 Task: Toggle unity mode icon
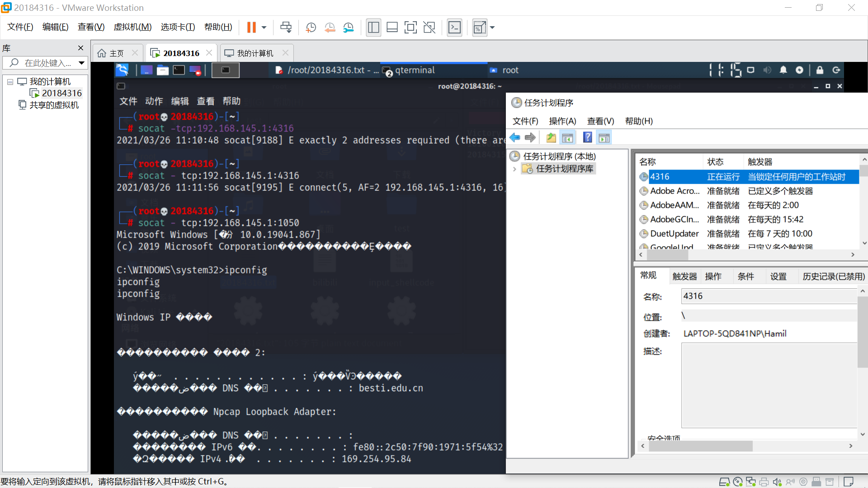tap(429, 28)
